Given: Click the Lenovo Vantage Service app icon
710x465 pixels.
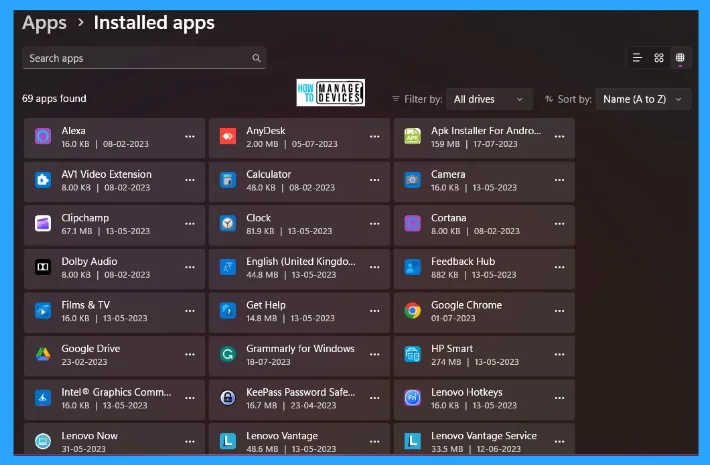Looking at the screenshot, I should (413, 441).
